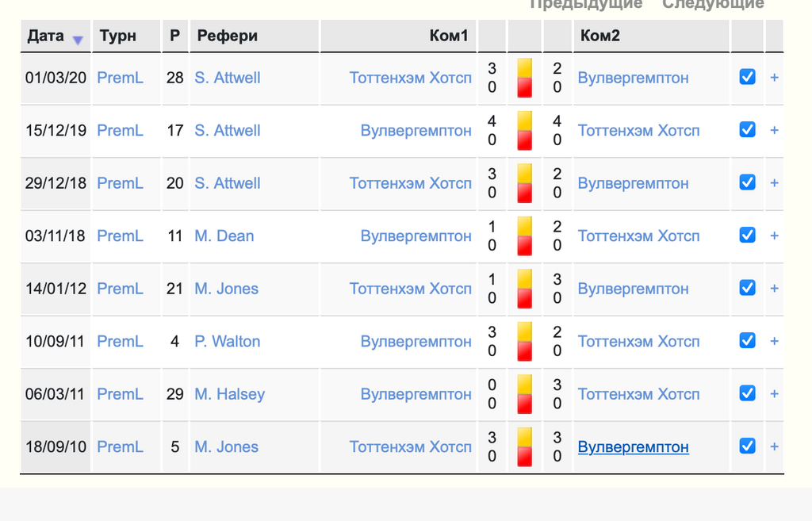
Task: Open PremL link in 06/03/11 row
Action: point(121,394)
